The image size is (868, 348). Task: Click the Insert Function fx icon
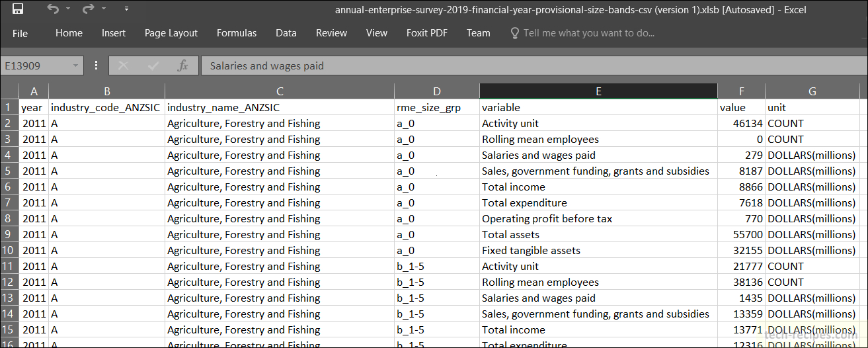[183, 65]
